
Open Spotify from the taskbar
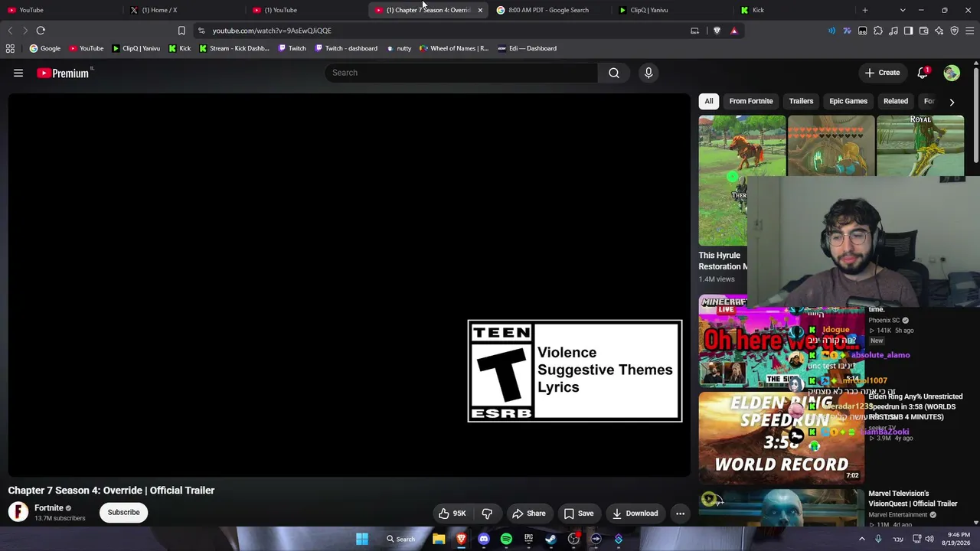[x=506, y=539]
